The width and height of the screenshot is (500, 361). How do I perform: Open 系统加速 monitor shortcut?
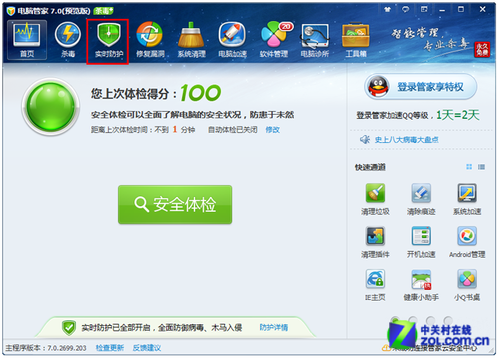coord(467,199)
